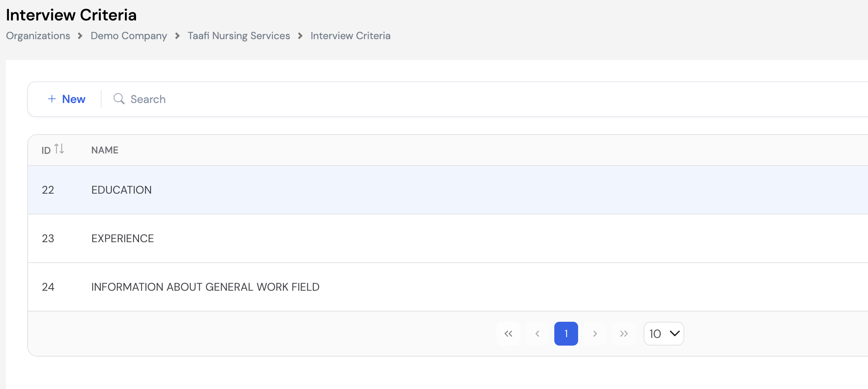Click ID cell 22
868x389 pixels.
click(x=48, y=190)
